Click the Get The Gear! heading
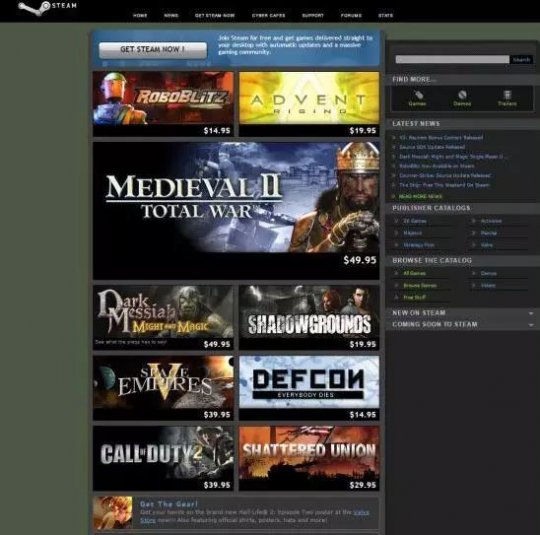Image resolution: width=540 pixels, height=535 pixels. pos(169,504)
